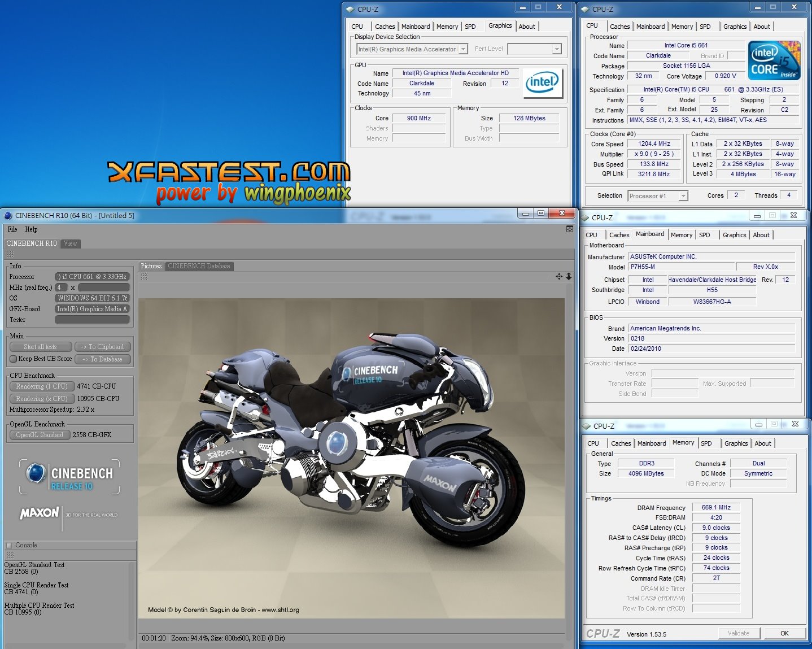
Task: Click the Start all tests button
Action: tap(41, 347)
